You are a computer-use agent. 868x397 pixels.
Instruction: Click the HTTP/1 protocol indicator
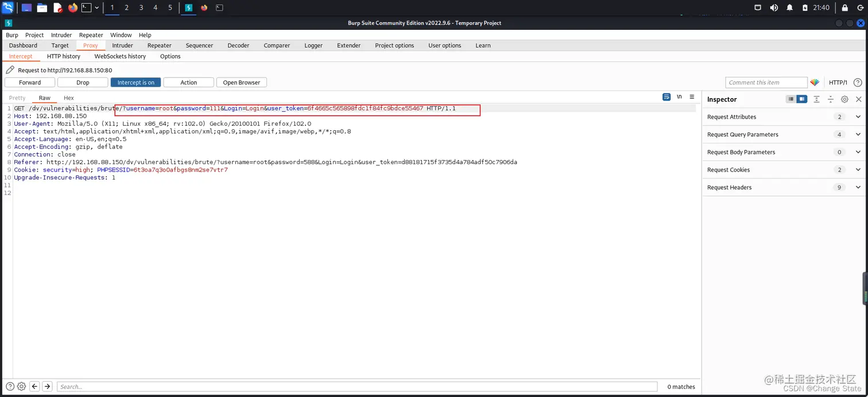tap(838, 83)
